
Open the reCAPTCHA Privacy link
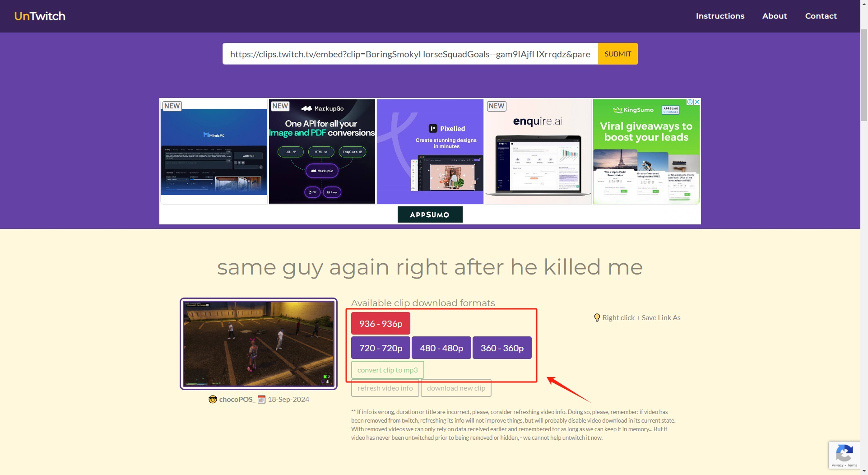click(837, 465)
